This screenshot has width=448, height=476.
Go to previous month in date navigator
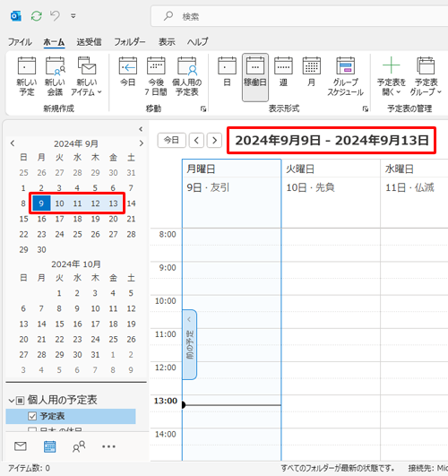point(13,143)
